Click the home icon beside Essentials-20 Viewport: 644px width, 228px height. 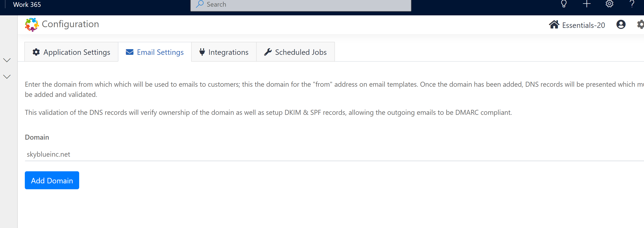point(554,25)
